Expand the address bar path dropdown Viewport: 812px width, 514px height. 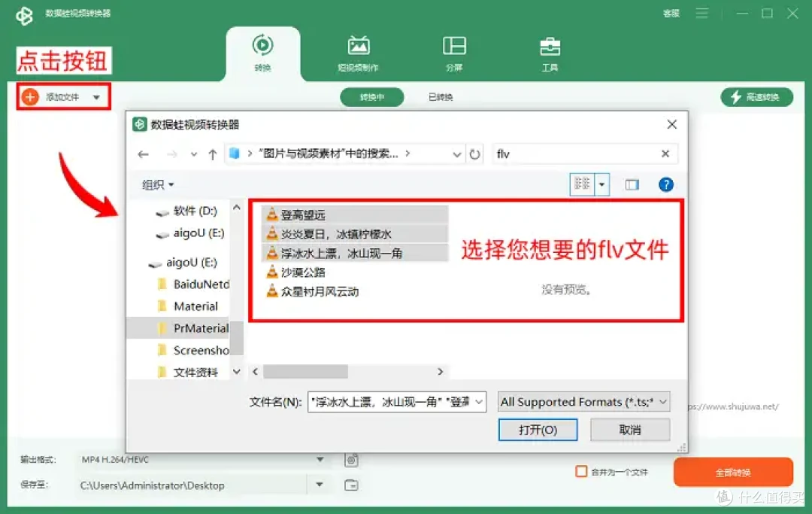tap(457, 154)
